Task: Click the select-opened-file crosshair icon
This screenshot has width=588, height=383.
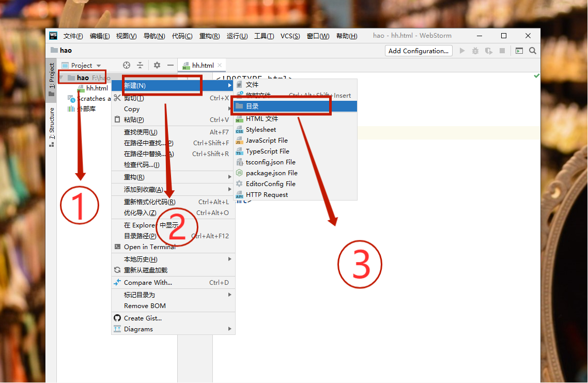Action: pyautogui.click(x=126, y=65)
